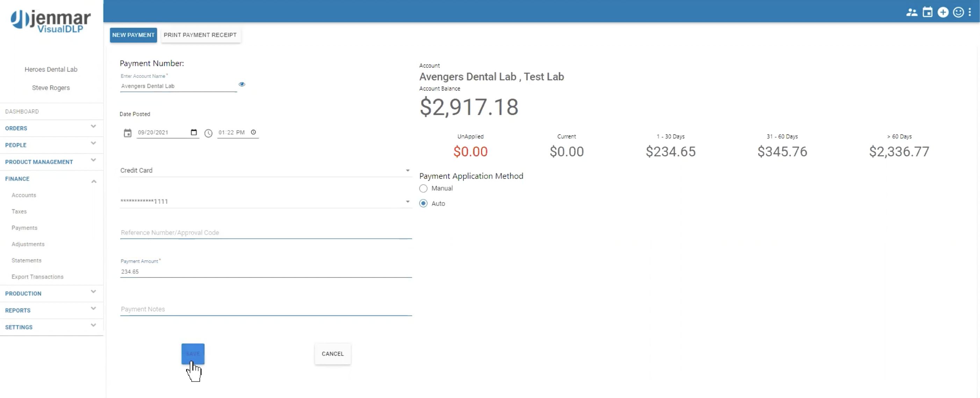Open the calendar icon in top bar
This screenshot has height=398, width=980.
pyautogui.click(x=928, y=13)
